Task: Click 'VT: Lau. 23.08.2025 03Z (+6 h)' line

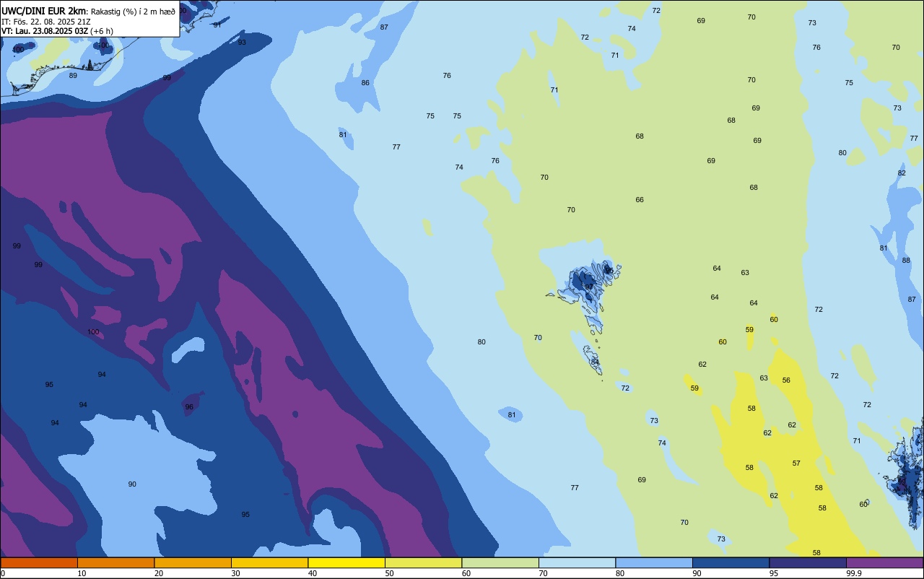Action: (x=56, y=31)
